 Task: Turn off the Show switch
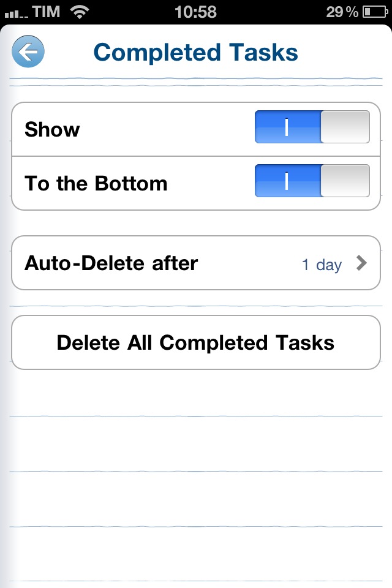(x=312, y=127)
